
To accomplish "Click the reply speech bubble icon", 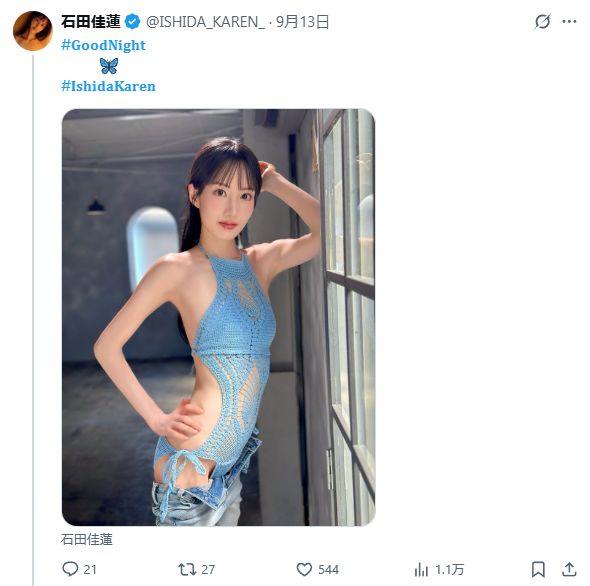I will (x=70, y=569).
